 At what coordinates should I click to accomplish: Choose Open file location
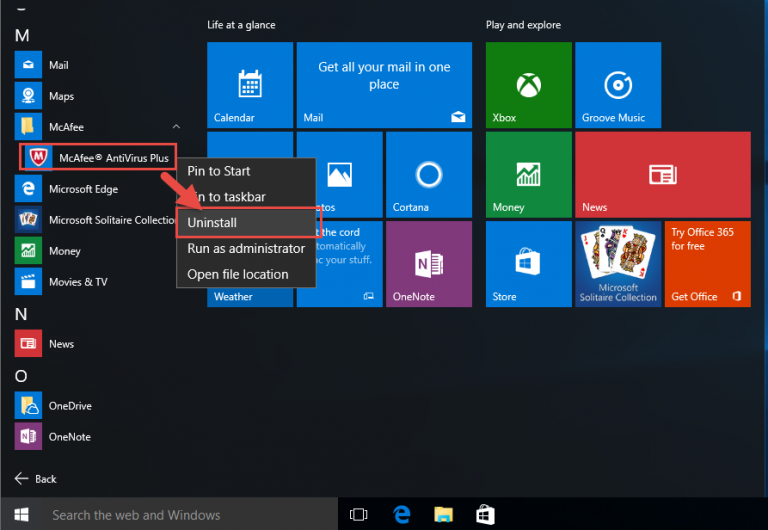point(246,274)
